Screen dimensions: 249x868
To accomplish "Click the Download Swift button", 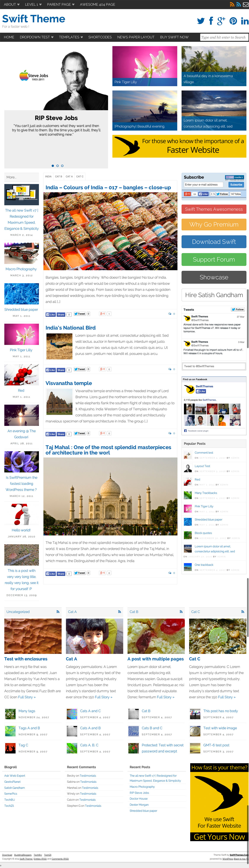I will [214, 242].
